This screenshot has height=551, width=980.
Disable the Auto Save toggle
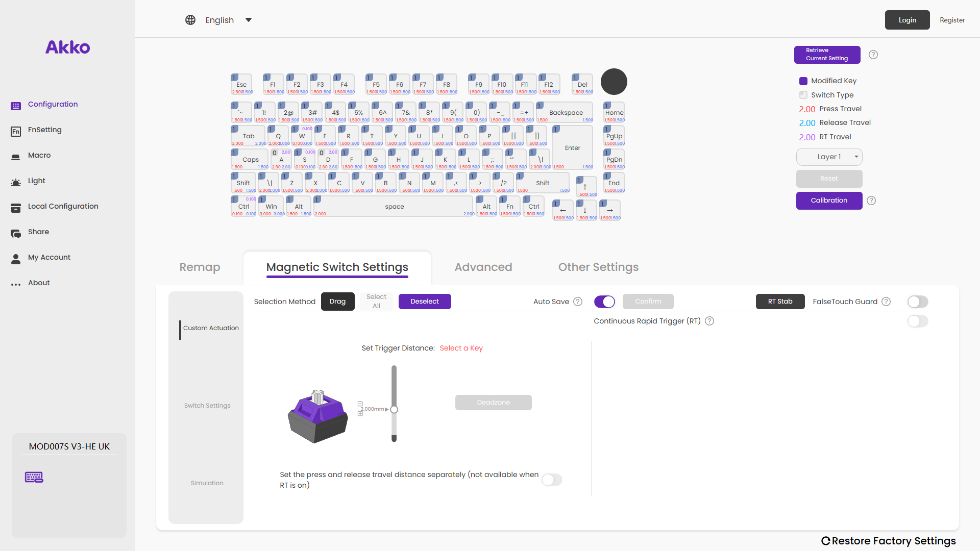pos(604,302)
